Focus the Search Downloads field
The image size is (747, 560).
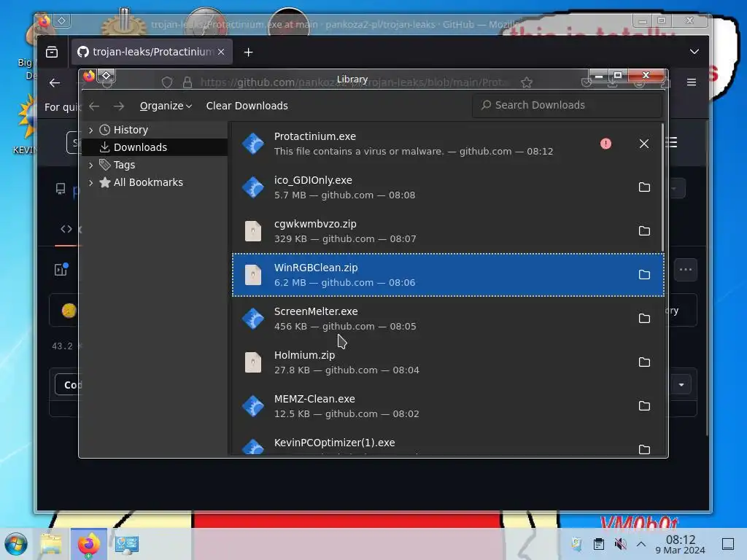[567, 105]
